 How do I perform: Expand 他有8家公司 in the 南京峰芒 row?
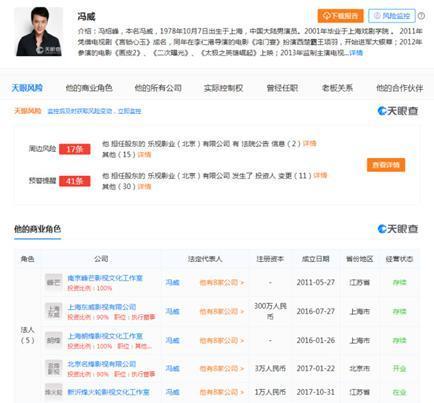click(x=222, y=282)
